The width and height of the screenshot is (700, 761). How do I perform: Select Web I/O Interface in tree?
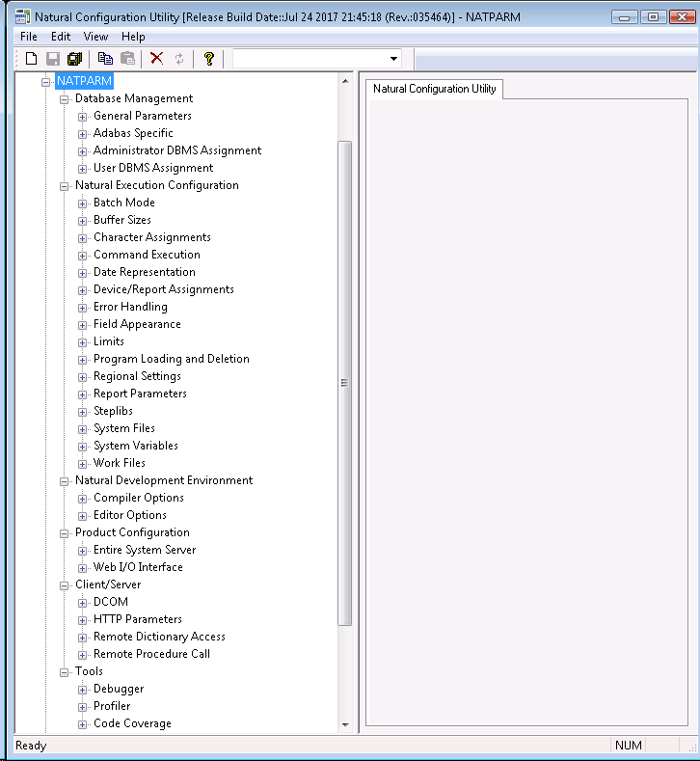click(138, 567)
